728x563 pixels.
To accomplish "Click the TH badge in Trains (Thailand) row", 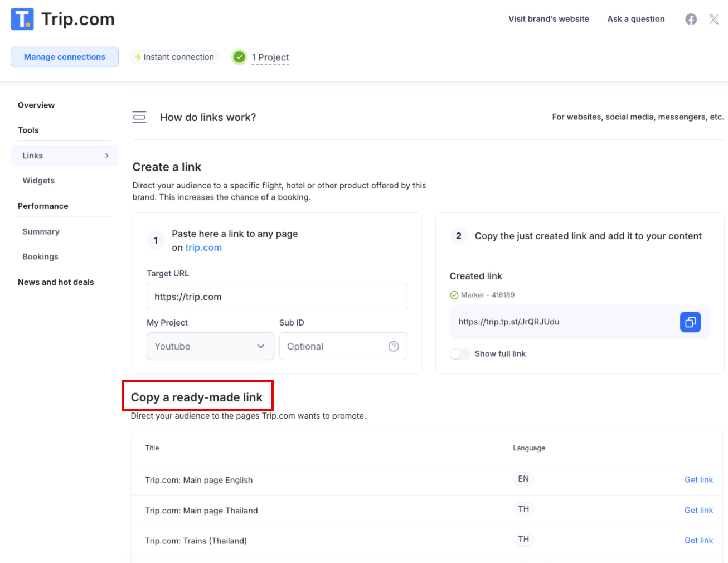I will 523,539.
